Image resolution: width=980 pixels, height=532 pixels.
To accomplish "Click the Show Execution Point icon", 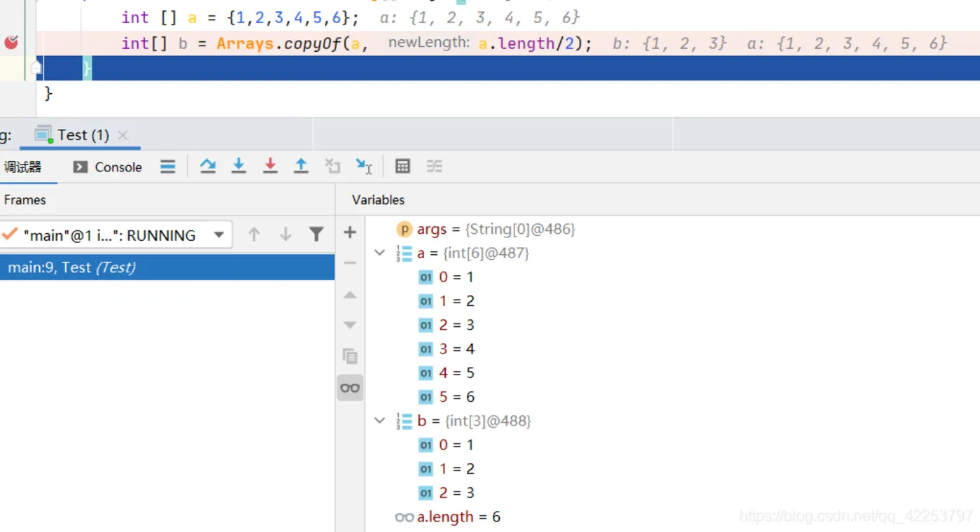I will (168, 167).
